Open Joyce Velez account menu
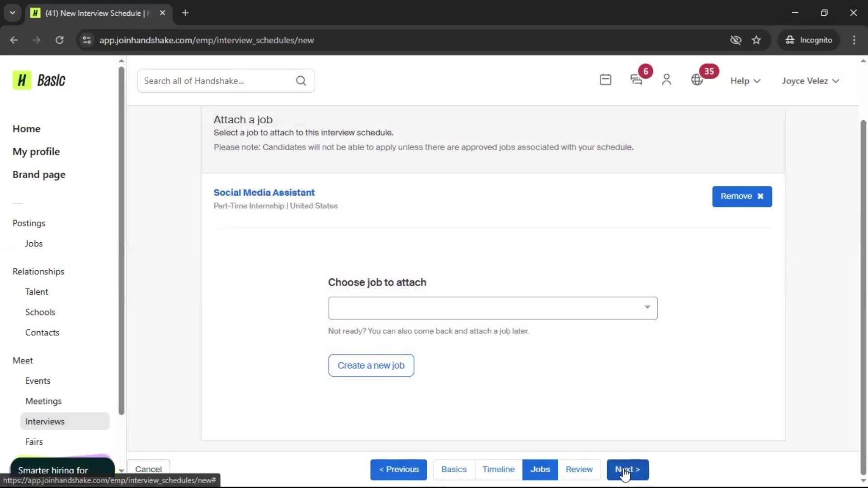This screenshot has width=868, height=488. pyautogui.click(x=811, y=81)
